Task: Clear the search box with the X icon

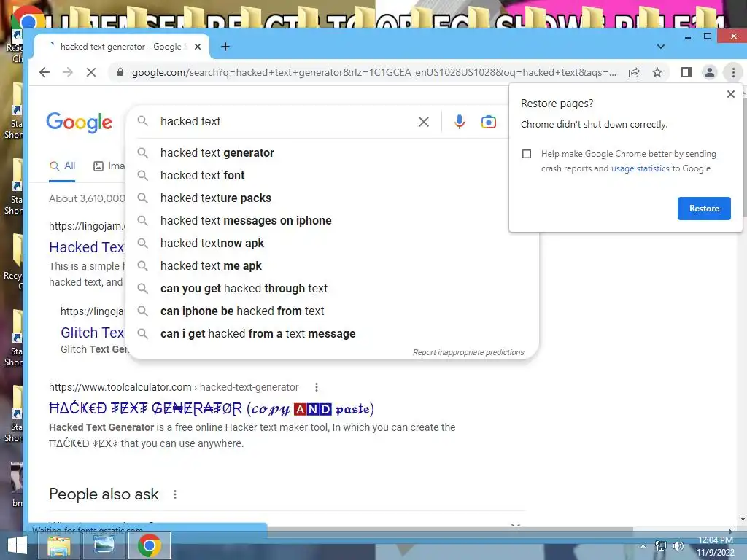Action: click(x=424, y=122)
